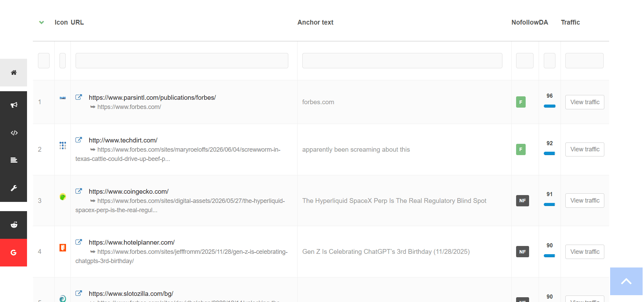Open external link icon for slotozilla.com row
This screenshot has width=644, height=302.
click(79, 293)
